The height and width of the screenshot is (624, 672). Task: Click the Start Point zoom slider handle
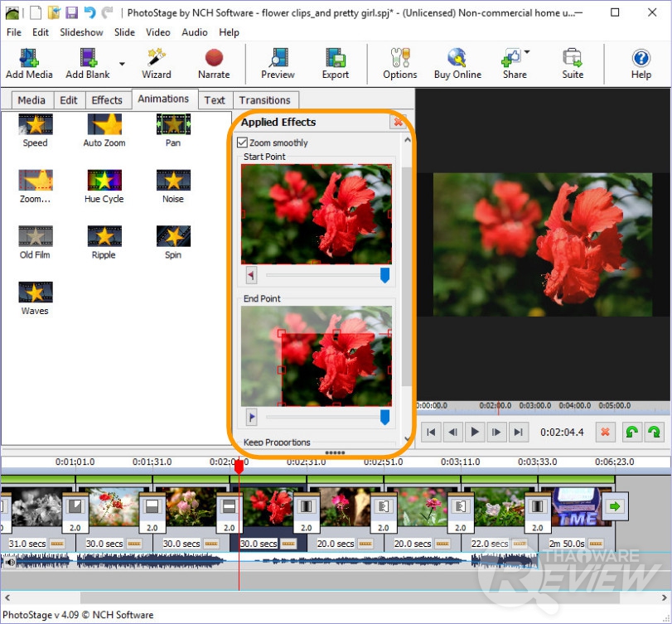384,275
